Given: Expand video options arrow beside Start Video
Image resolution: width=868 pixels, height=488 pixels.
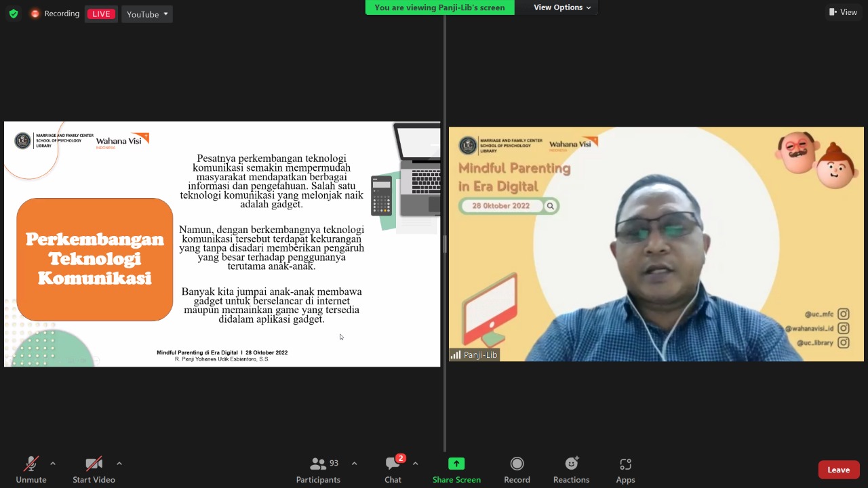Looking at the screenshot, I should tap(119, 464).
